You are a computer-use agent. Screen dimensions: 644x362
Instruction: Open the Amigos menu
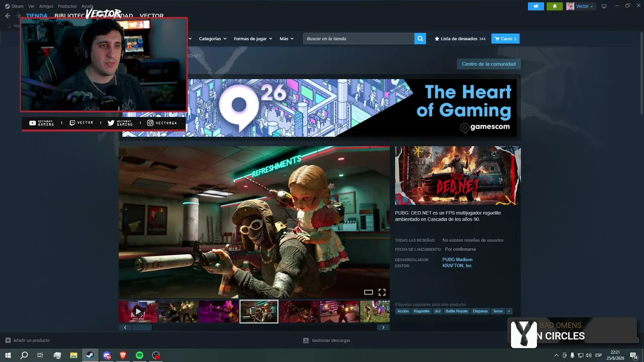tap(46, 6)
